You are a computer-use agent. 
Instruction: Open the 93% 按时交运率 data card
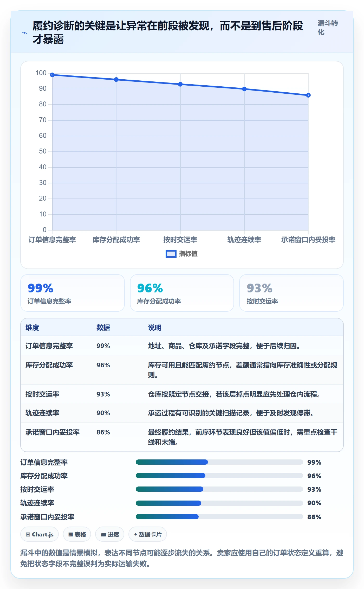pos(291,293)
